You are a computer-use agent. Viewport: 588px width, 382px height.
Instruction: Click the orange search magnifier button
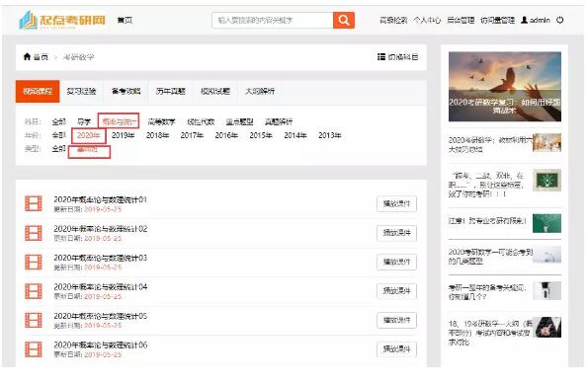click(344, 20)
